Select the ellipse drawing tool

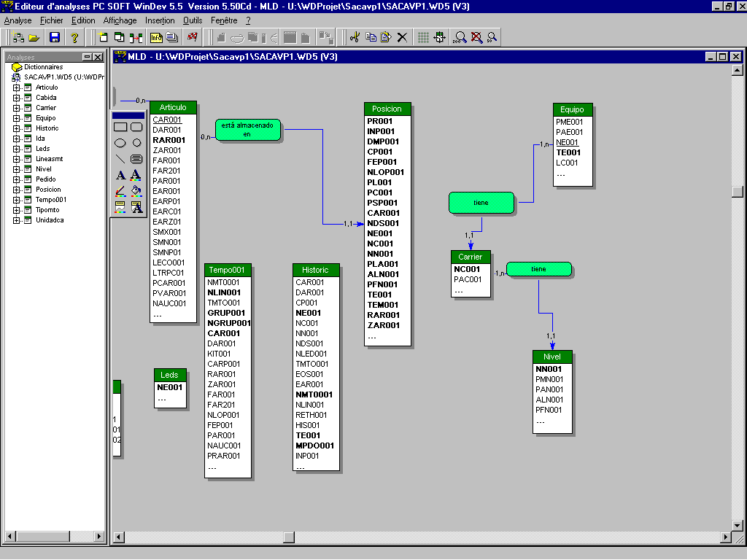tap(120, 143)
